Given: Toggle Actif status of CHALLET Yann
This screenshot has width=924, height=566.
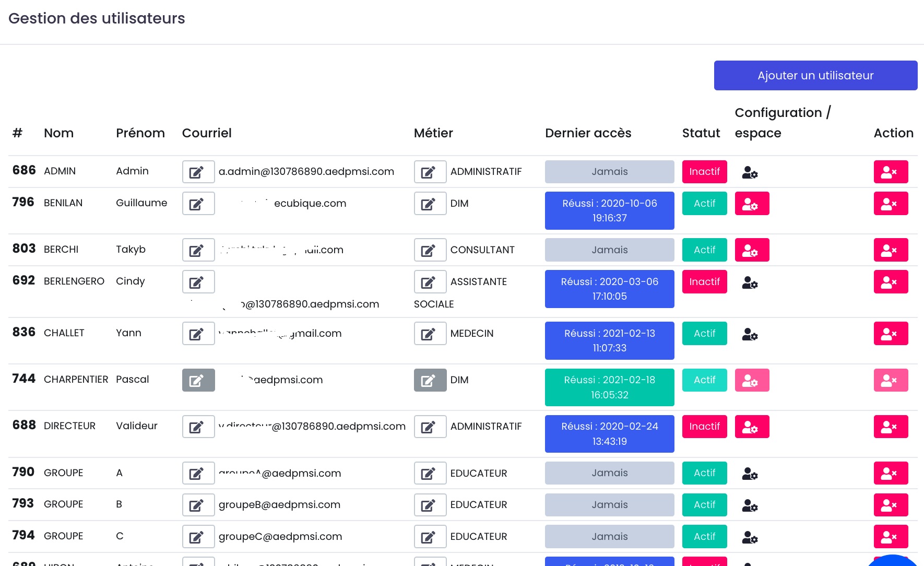Looking at the screenshot, I should 704,334.
